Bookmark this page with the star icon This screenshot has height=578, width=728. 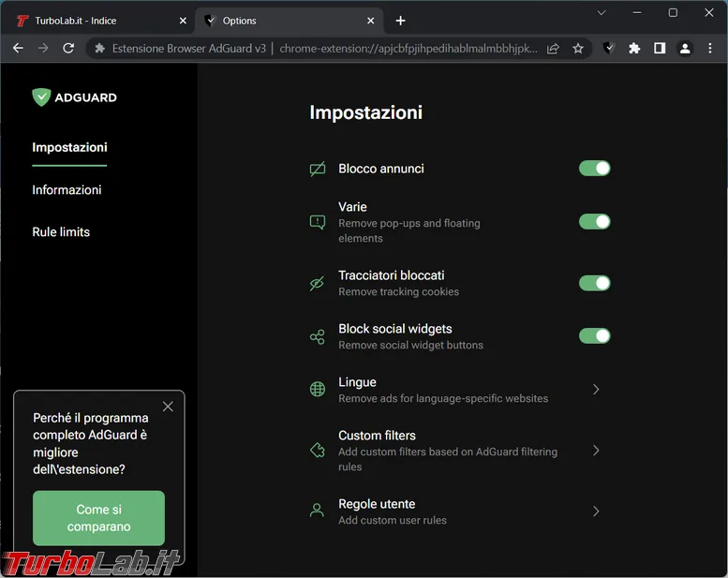pyautogui.click(x=577, y=49)
